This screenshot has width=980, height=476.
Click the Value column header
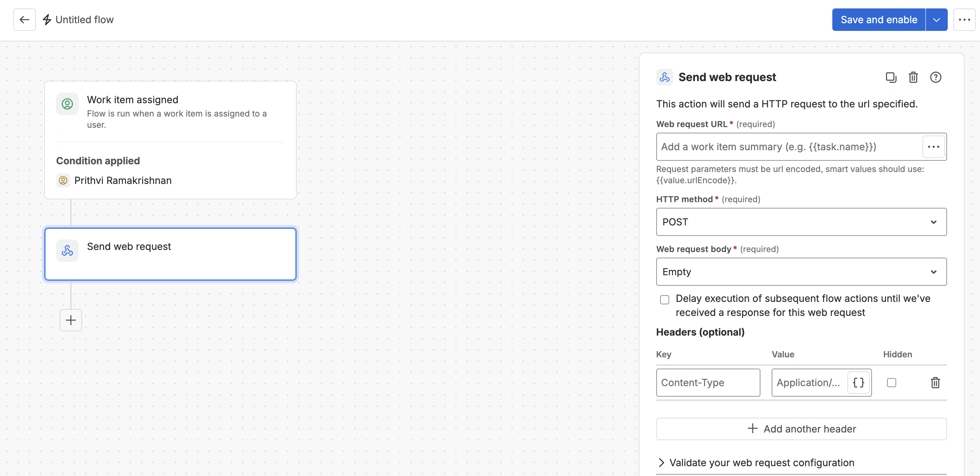(783, 354)
